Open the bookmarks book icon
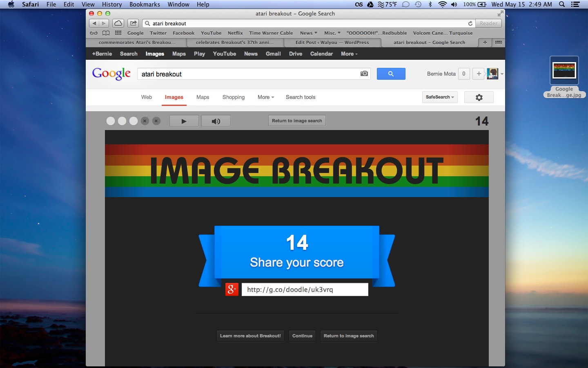 point(106,33)
